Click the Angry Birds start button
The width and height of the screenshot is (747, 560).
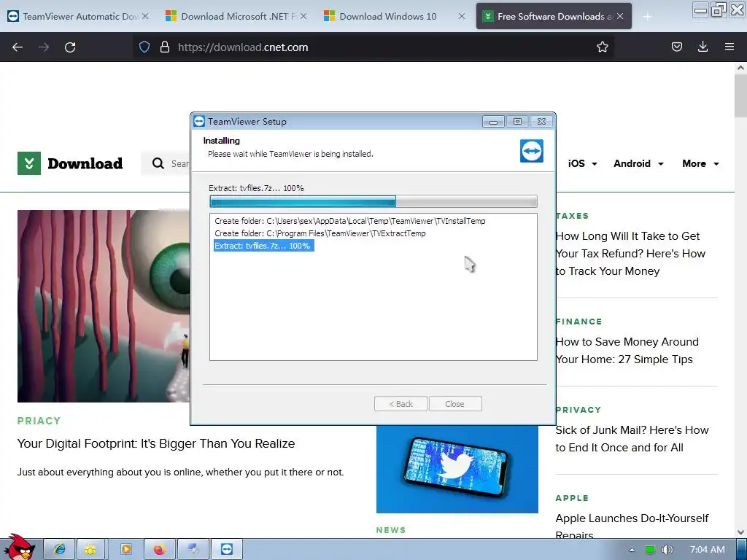click(20, 548)
